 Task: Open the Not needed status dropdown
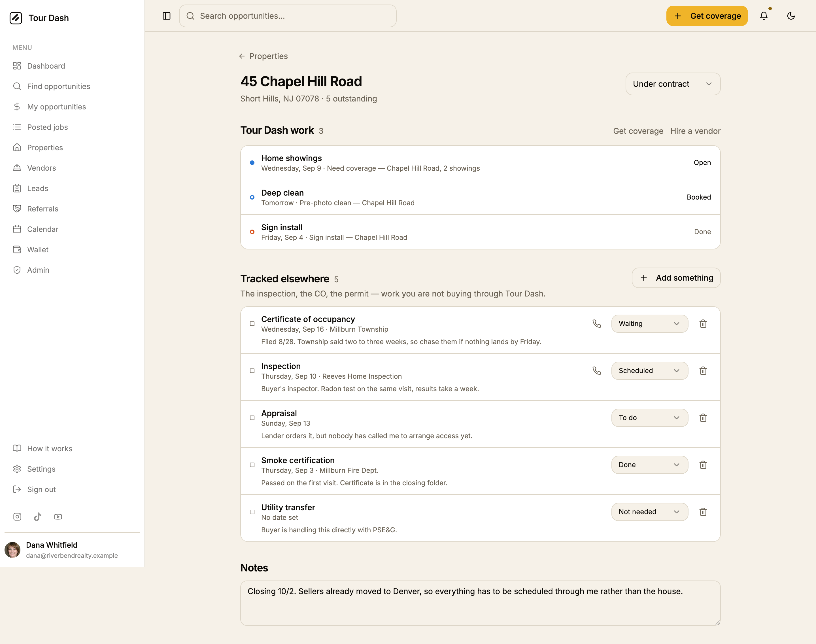pos(649,512)
